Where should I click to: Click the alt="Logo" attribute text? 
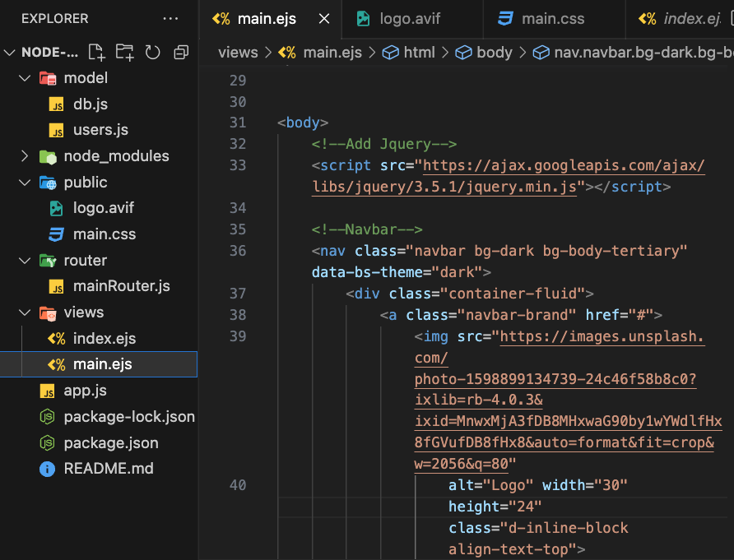pyautogui.click(x=490, y=486)
